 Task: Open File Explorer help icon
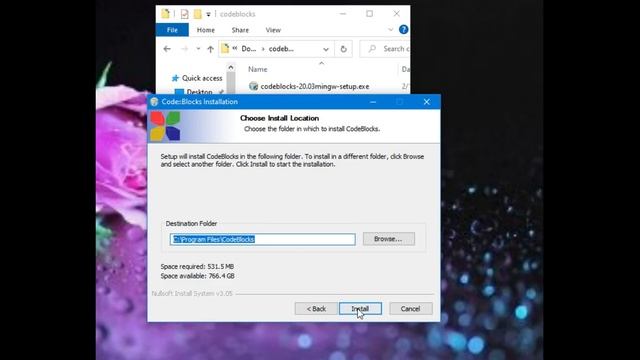[x=403, y=29]
